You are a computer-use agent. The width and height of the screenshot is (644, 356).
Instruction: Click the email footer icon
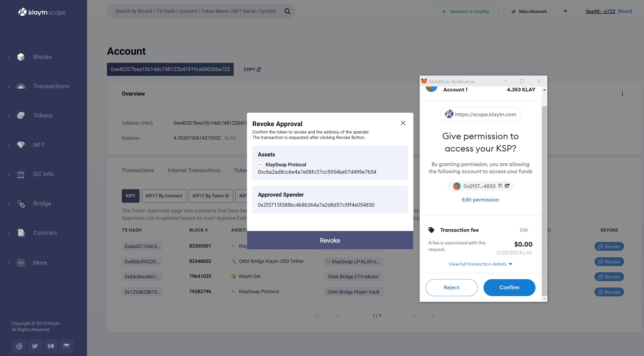point(67,346)
